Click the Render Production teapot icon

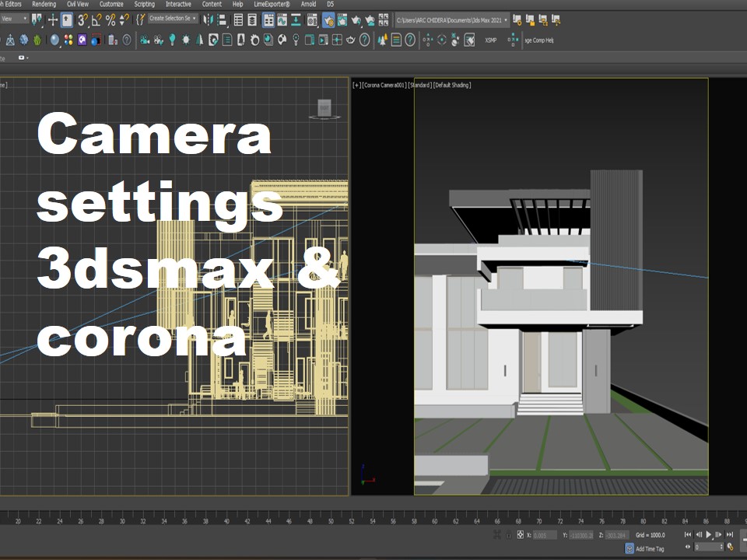point(356,20)
